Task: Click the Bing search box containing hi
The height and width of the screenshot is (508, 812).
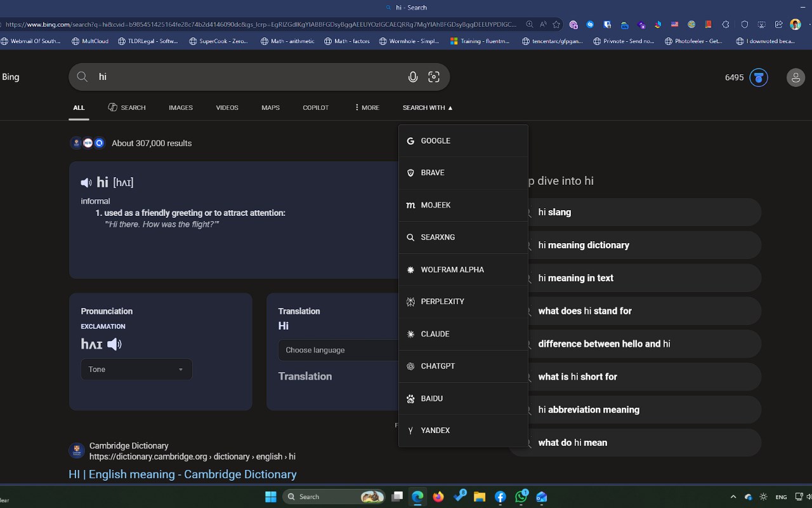Action: [x=259, y=77]
